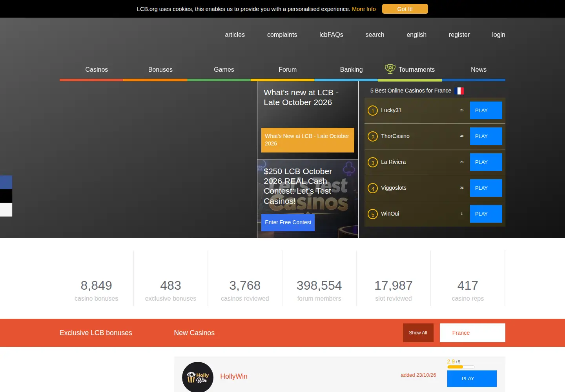This screenshot has height=392, width=565.
Task: Open the english language selector
Action: pyautogui.click(x=416, y=34)
